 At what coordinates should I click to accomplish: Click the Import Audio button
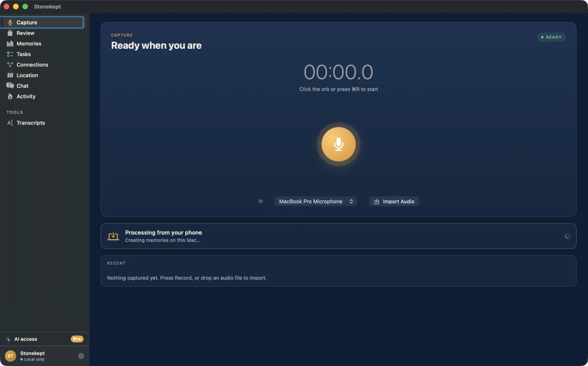tap(394, 201)
